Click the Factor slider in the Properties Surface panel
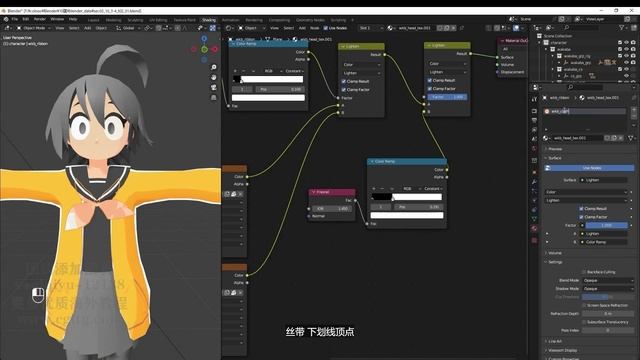Screen dimensions: 640x360 pyautogui.click(x=607, y=225)
